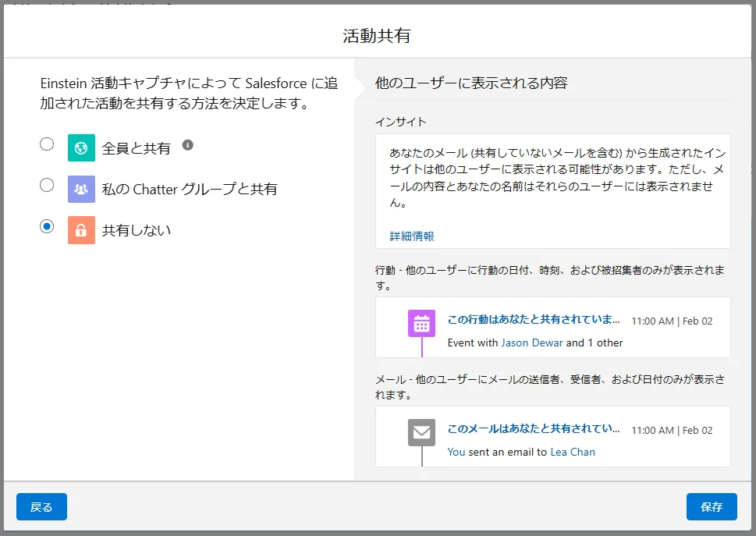Open the この行動はあなたと共有されていま... event title
This screenshot has width=756, height=536.
(x=534, y=319)
